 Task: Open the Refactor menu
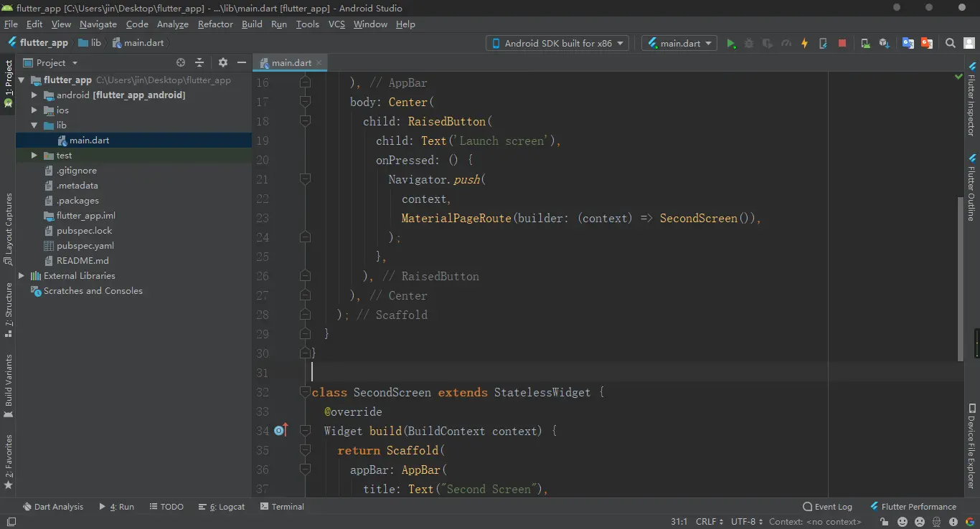(x=215, y=24)
